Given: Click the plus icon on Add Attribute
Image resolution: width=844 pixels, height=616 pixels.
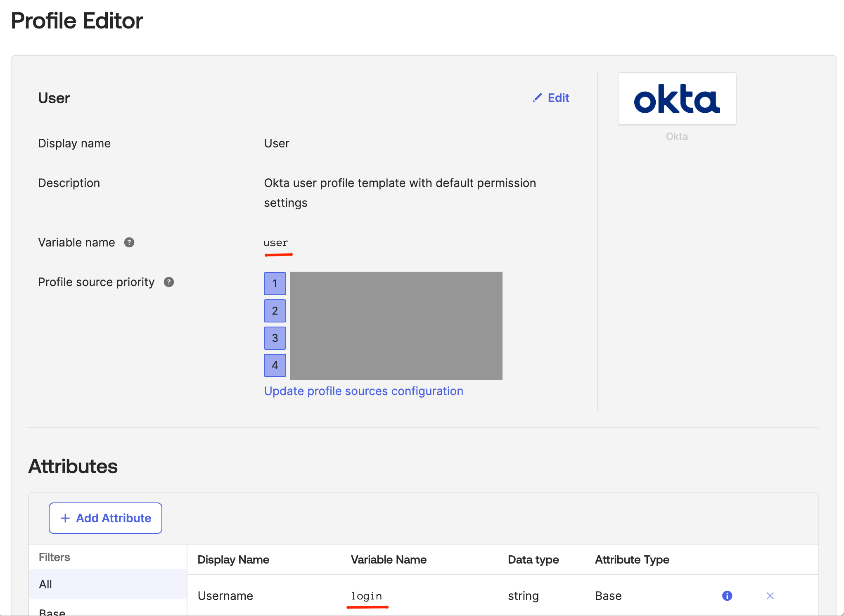Looking at the screenshot, I should point(65,518).
